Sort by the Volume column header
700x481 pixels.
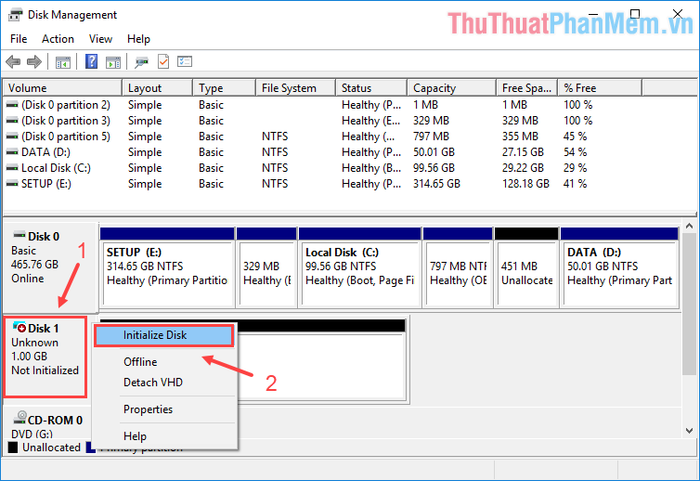(62, 88)
